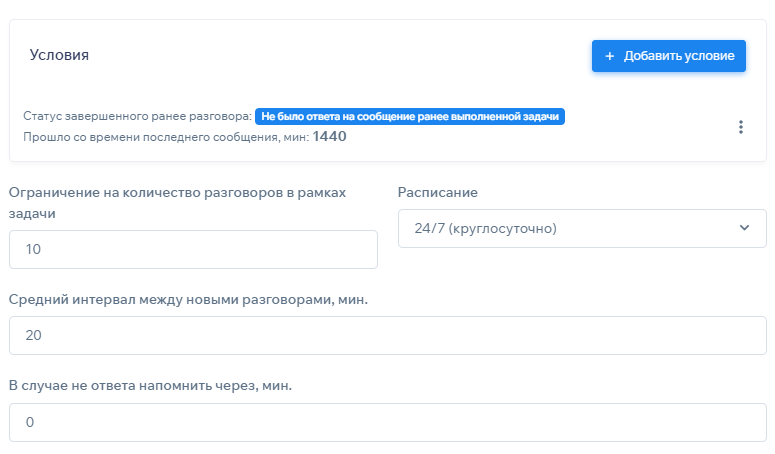Expand schedule list via chevron arrow

point(744,228)
